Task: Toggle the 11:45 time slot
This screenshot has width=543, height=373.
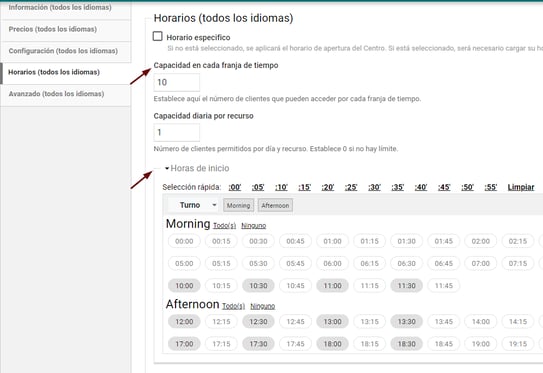Action: point(444,286)
